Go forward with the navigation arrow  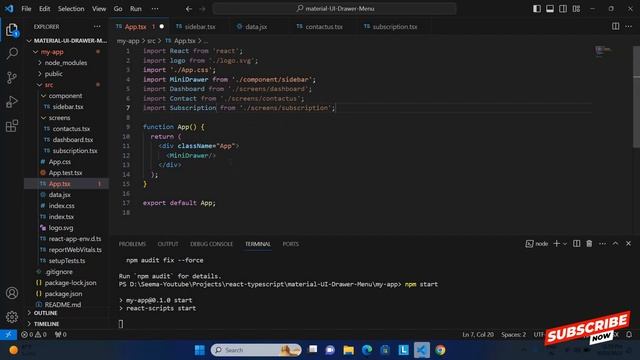202,9
